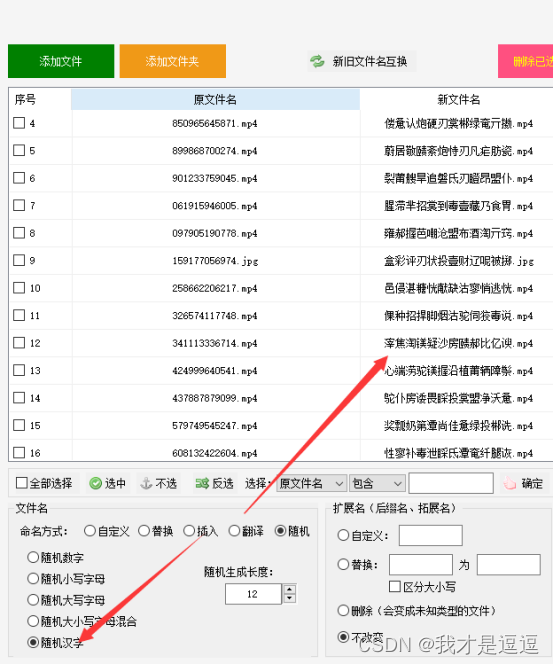Open the 包含 condition dropdown
Screen dimensions: 554x665
coord(377,483)
